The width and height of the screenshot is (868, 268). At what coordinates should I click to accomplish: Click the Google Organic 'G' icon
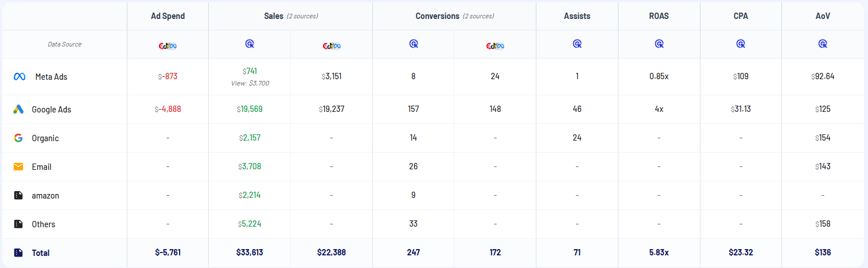pyautogui.click(x=18, y=138)
